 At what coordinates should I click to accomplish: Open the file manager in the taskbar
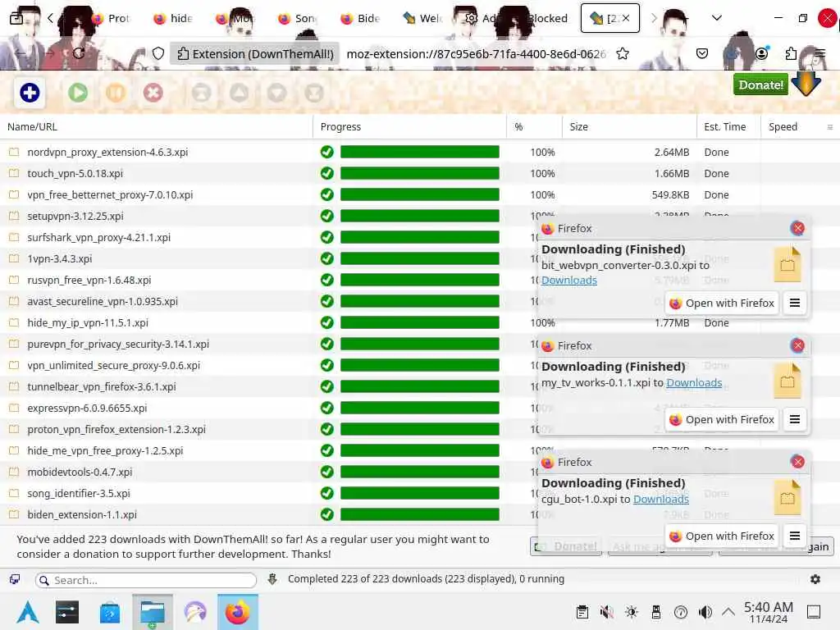pos(152,612)
